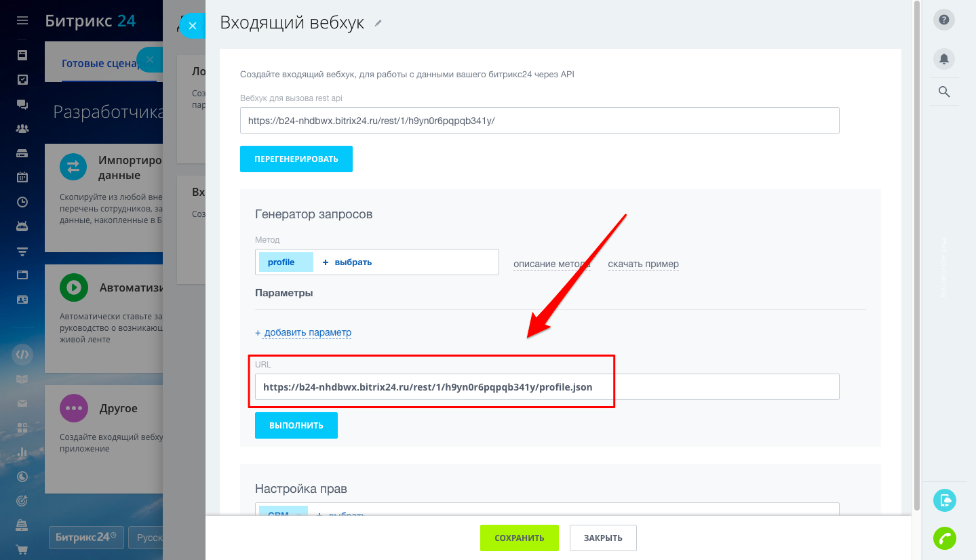Open the 'Другое' purple dots icon
This screenshot has width=976, height=560.
coord(74,408)
